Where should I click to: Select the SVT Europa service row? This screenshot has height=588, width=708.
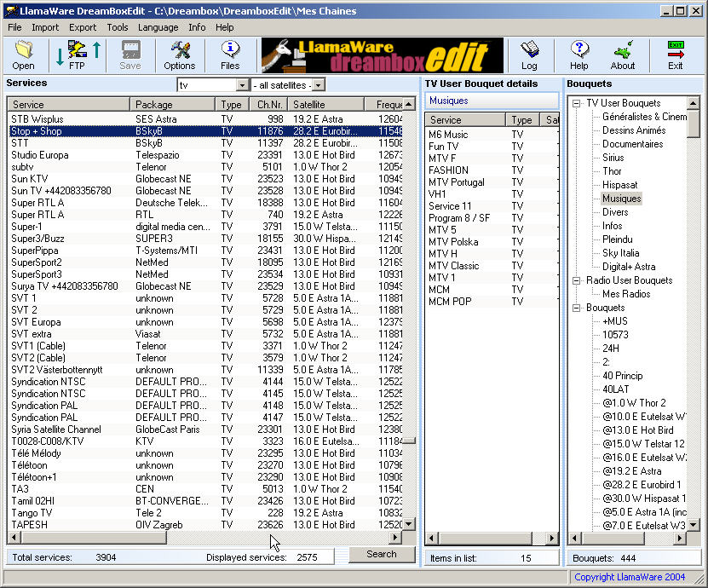[x=205, y=322]
